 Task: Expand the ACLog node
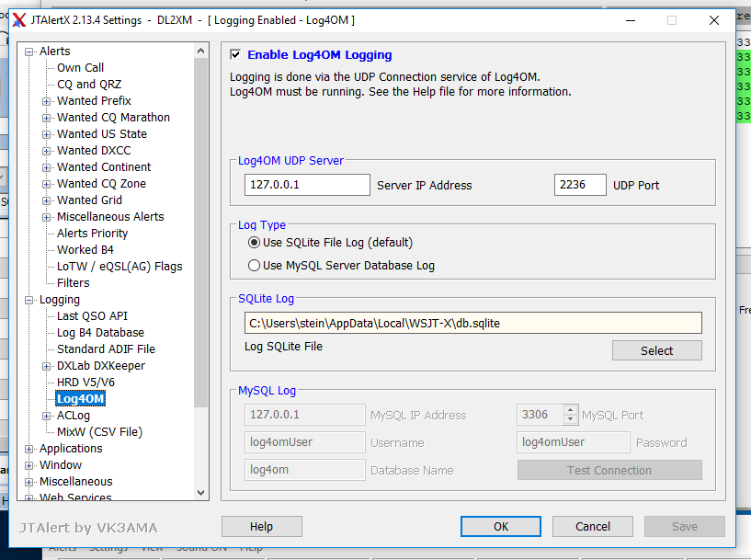coord(47,416)
